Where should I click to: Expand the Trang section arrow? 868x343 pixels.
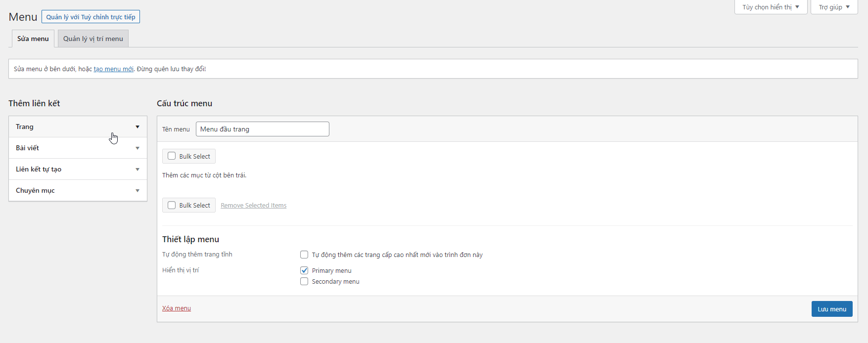pos(137,127)
